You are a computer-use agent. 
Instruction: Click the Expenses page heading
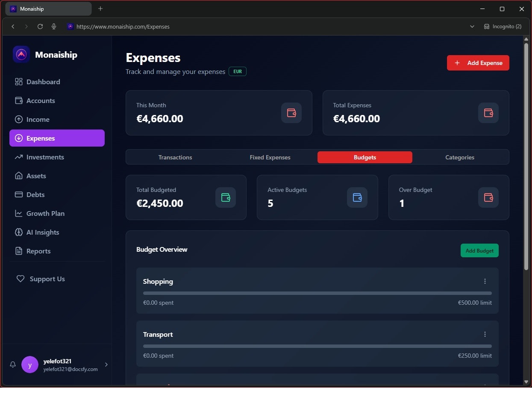pos(153,58)
